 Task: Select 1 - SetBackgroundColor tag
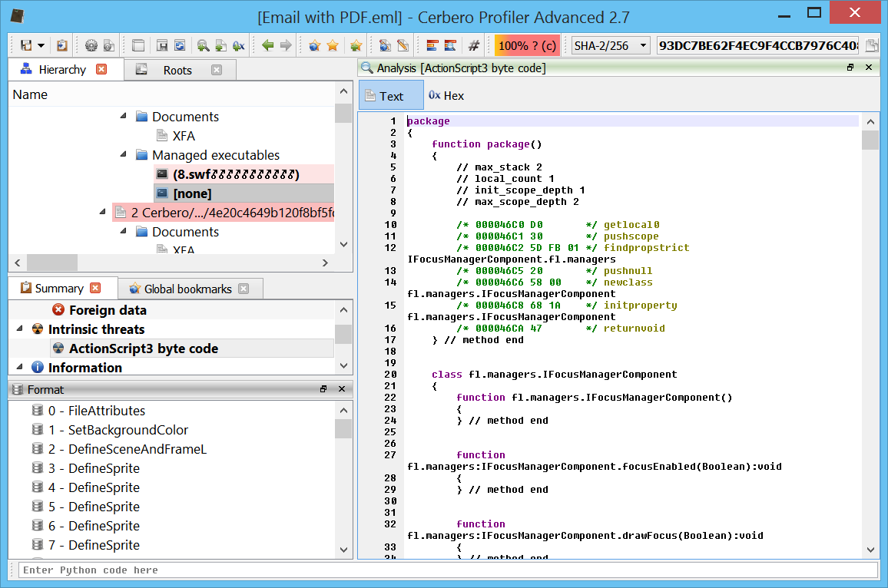[118, 430]
